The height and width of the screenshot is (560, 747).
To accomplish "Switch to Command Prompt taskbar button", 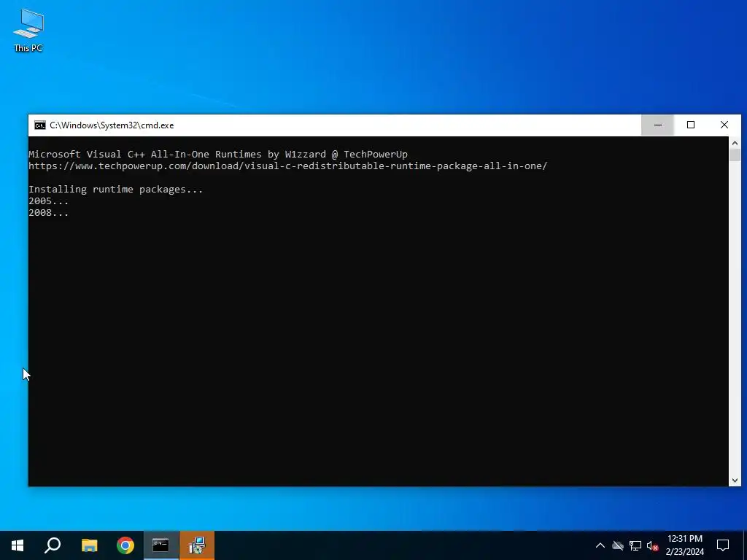I will click(161, 545).
